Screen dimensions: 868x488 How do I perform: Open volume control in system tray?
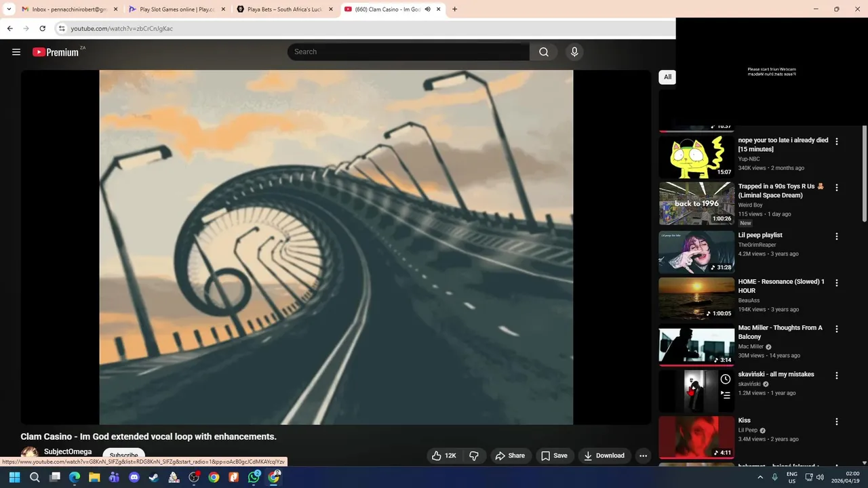821,477
